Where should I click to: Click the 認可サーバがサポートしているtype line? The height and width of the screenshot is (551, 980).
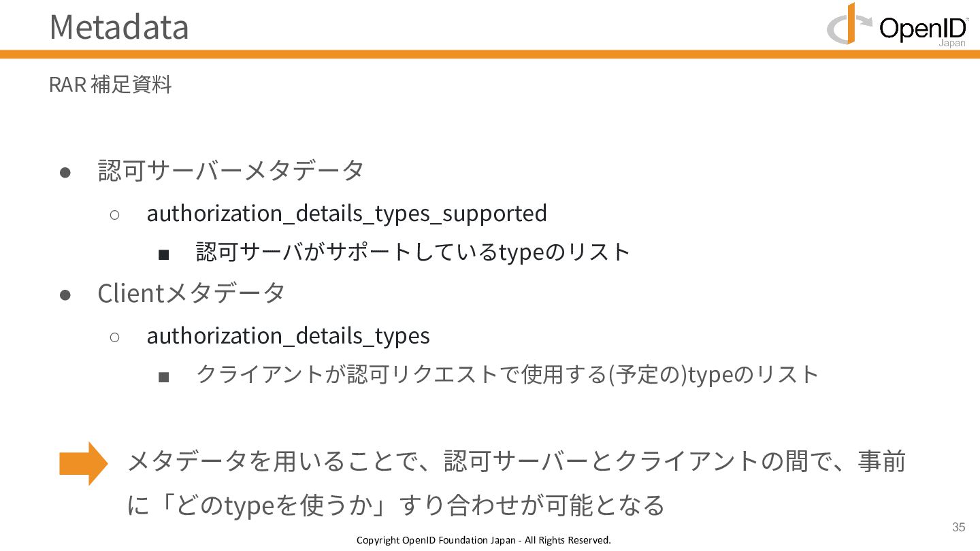[413, 252]
